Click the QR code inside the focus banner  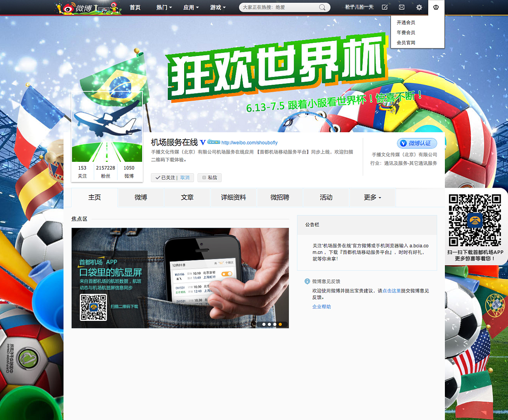[93, 307]
